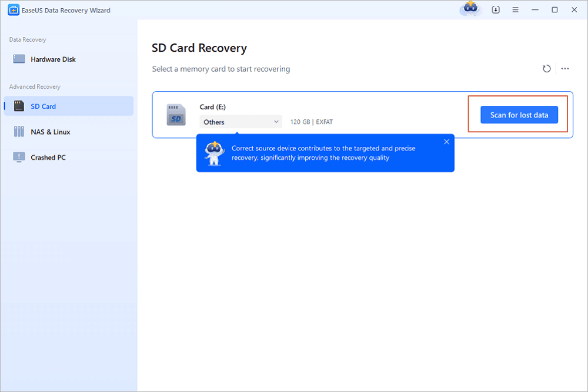Click the Scan for lost data button
The width and height of the screenshot is (588, 392).
pos(519,115)
